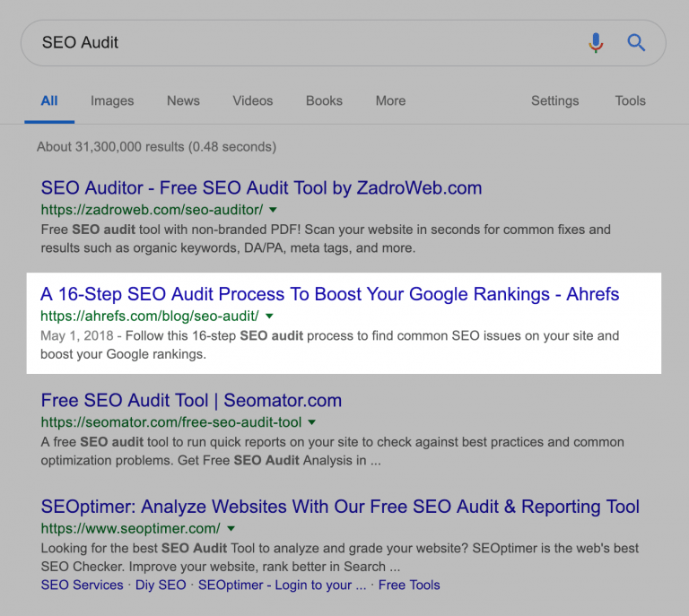The width and height of the screenshot is (689, 616).
Task: Select the Videos tab
Action: pos(252,100)
